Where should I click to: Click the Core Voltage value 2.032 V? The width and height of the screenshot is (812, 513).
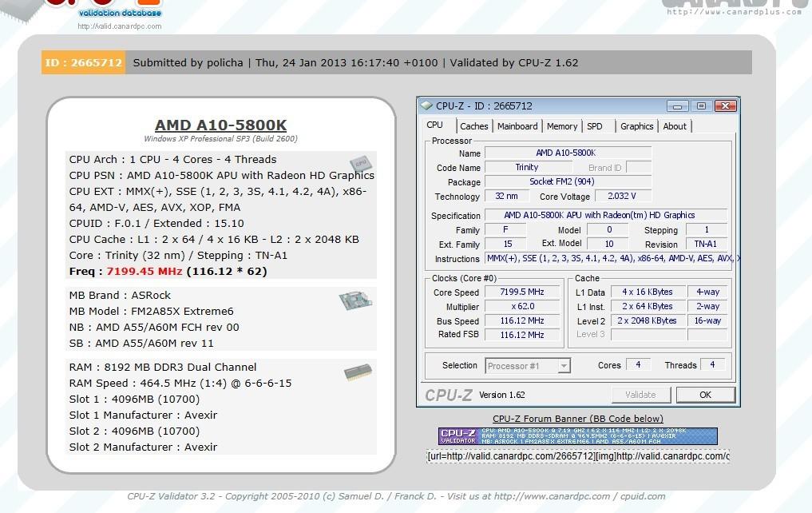tap(623, 197)
